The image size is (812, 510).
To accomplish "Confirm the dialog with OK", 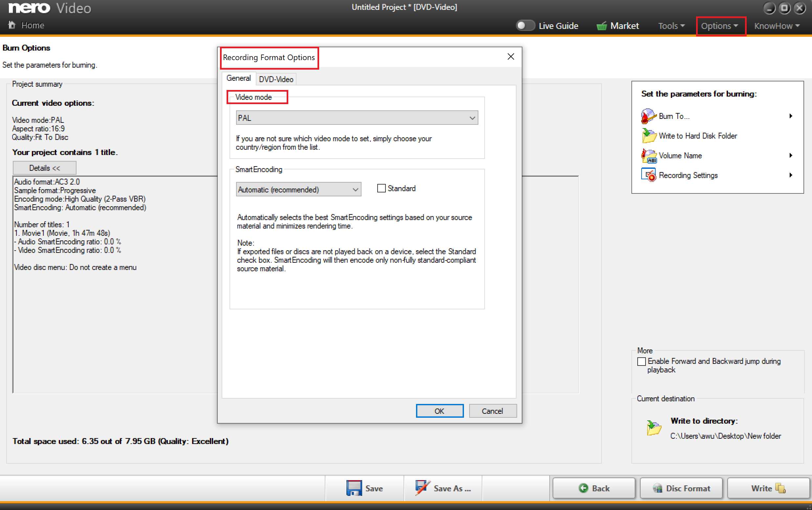I will [x=439, y=411].
